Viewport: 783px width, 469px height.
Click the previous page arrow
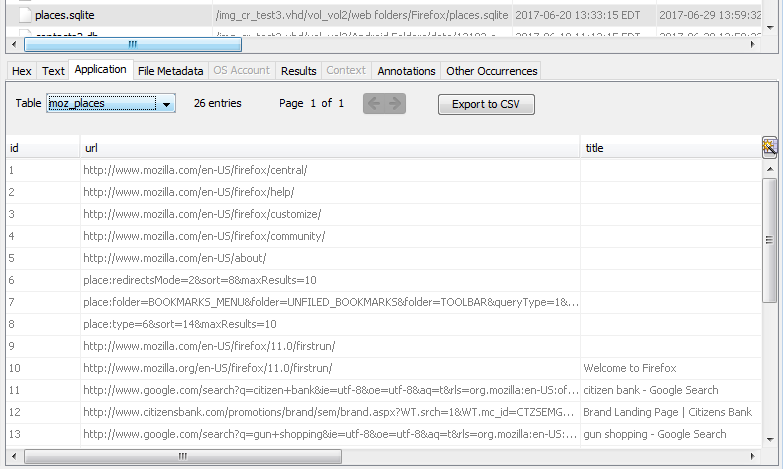[x=374, y=104]
